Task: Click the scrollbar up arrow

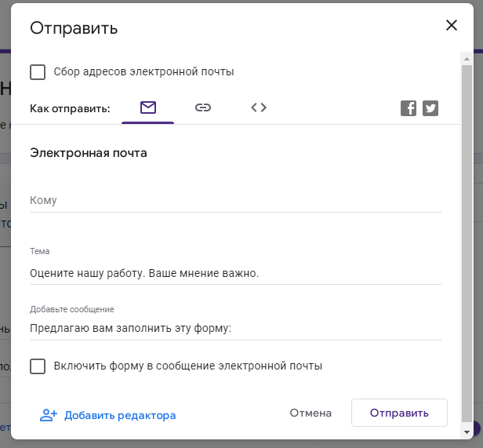Action: pos(467,59)
